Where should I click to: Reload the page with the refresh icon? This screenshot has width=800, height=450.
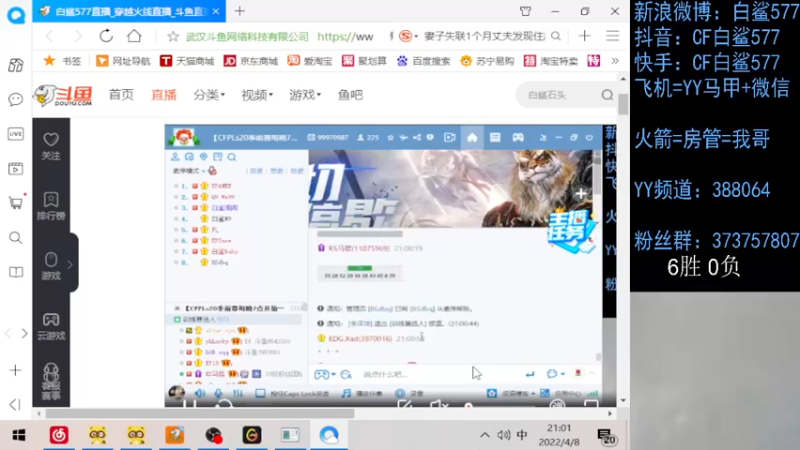click(x=106, y=36)
